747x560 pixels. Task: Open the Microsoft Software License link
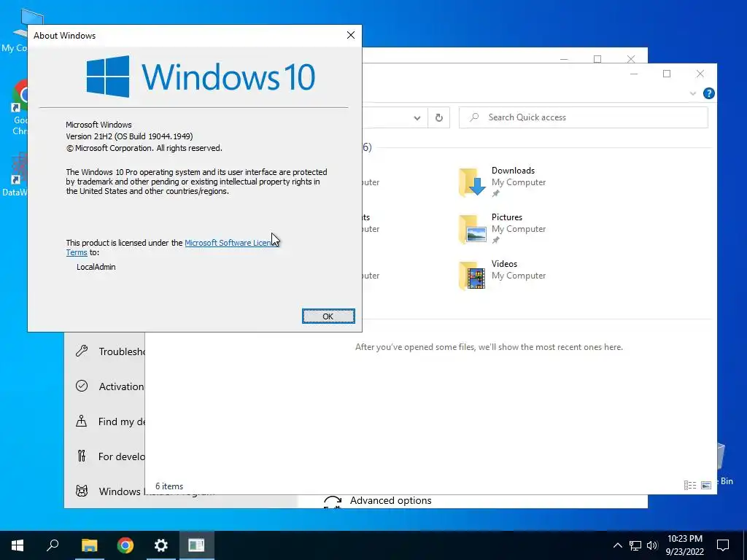tap(231, 243)
